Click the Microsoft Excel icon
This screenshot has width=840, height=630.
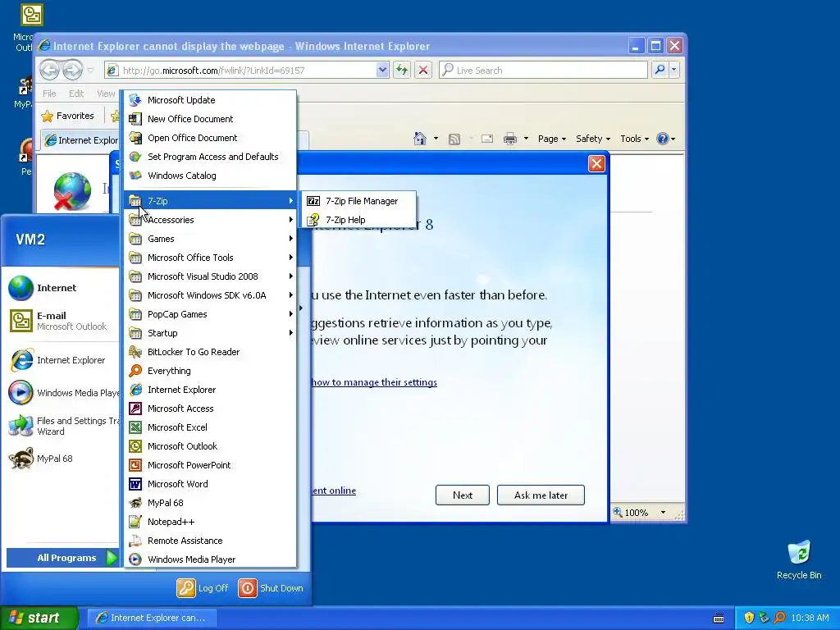pos(135,427)
